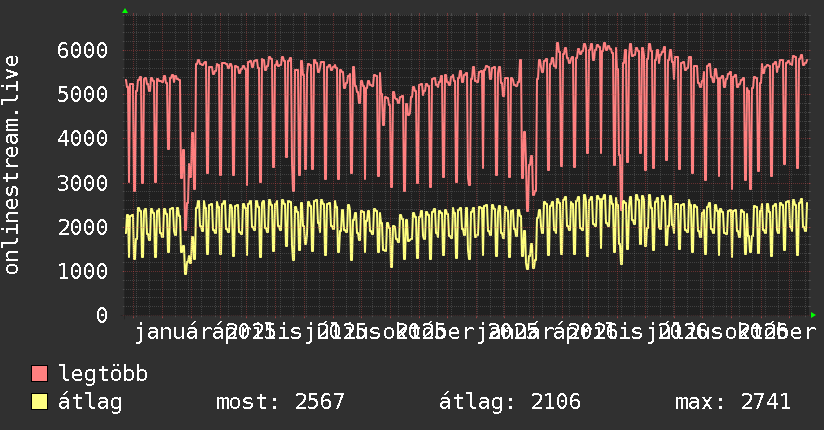Click the 3000 y-axis tick label
Image resolution: width=824 pixels, height=430 pixels.
(x=83, y=183)
